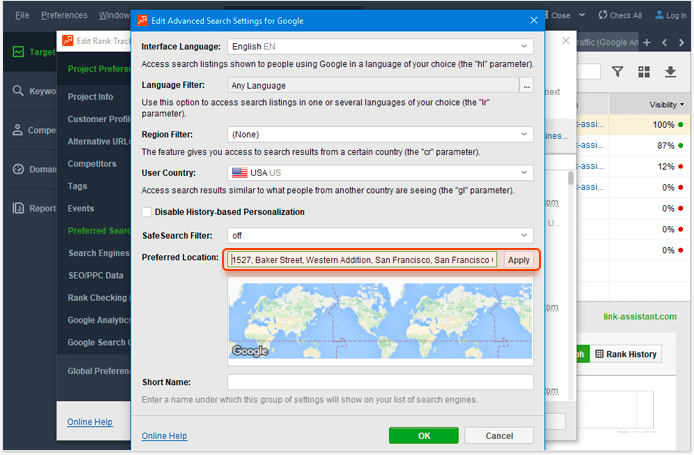
Task: Click the Language Filter field
Action: click(373, 85)
